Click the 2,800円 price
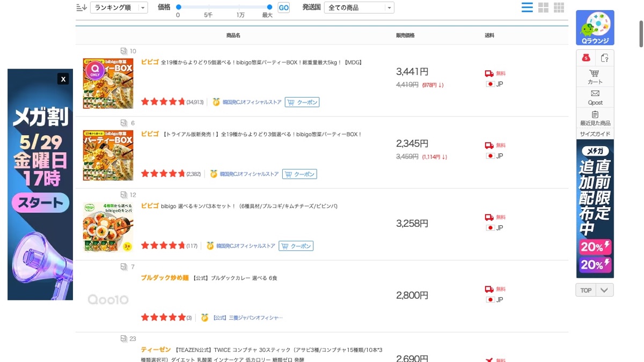The width and height of the screenshot is (644, 362). click(412, 295)
